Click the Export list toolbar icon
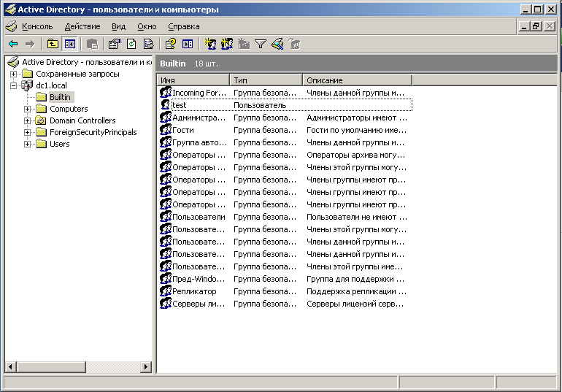562x392 pixels. [x=148, y=44]
